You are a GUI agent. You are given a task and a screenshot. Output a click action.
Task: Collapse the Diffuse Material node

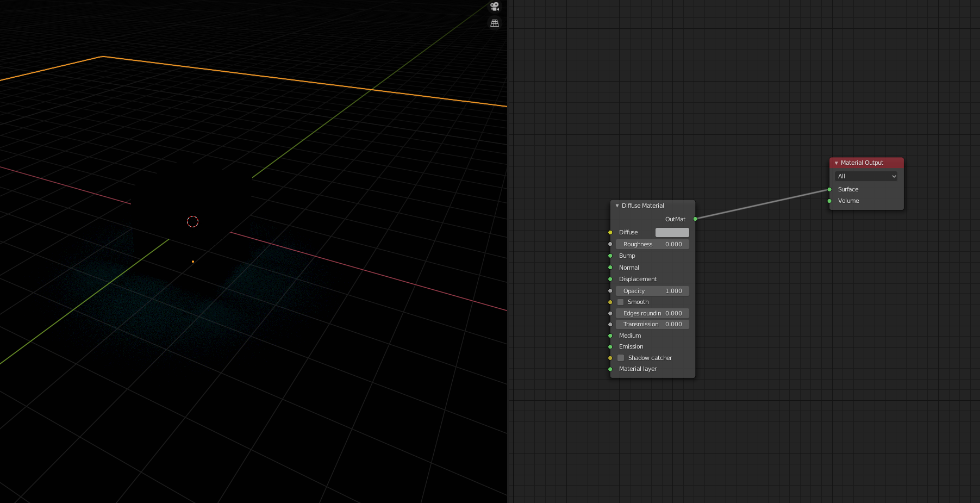[x=617, y=206]
